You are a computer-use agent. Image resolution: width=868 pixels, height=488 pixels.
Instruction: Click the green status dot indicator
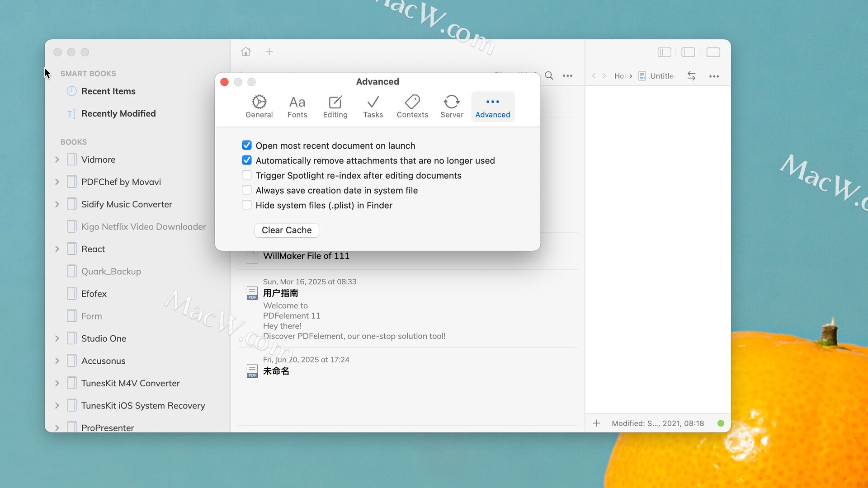coord(721,423)
